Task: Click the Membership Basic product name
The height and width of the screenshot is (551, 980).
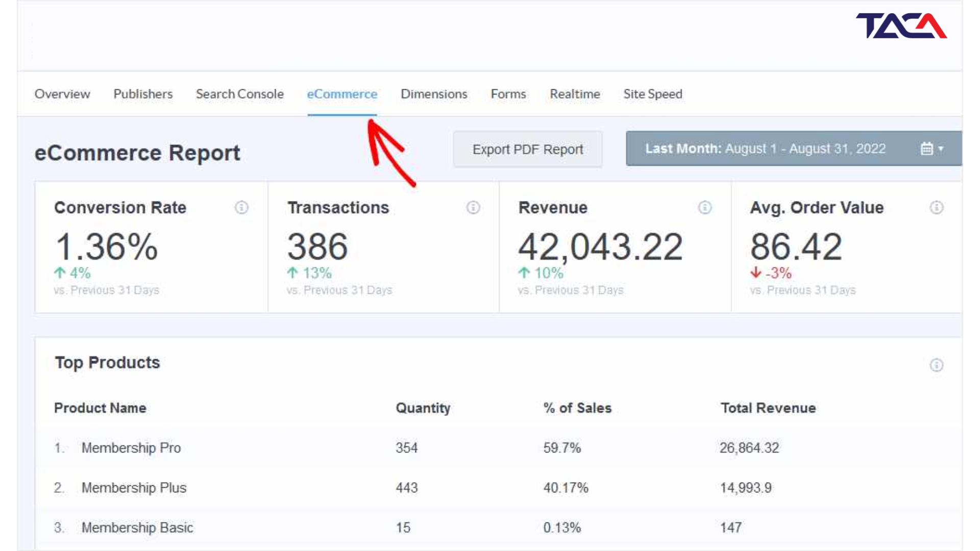Action: pos(137,528)
